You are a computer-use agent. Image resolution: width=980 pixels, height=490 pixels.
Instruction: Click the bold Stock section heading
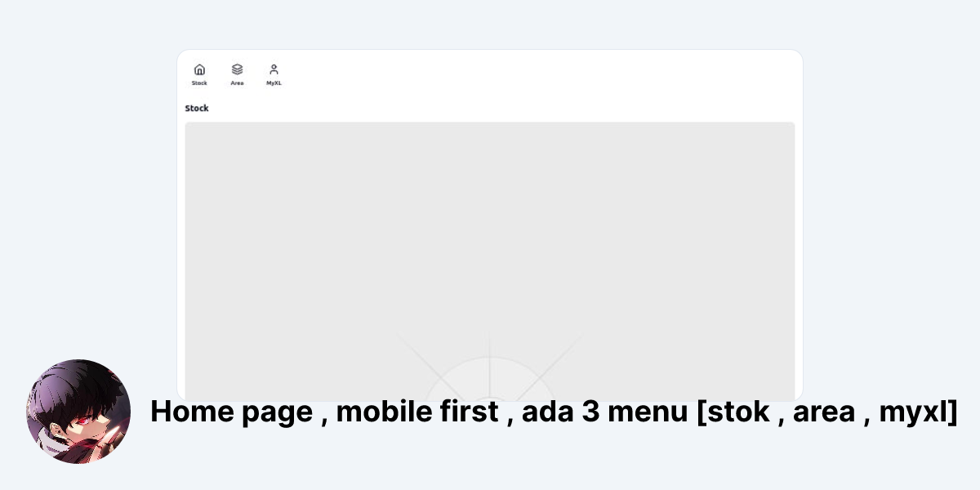[x=197, y=108]
